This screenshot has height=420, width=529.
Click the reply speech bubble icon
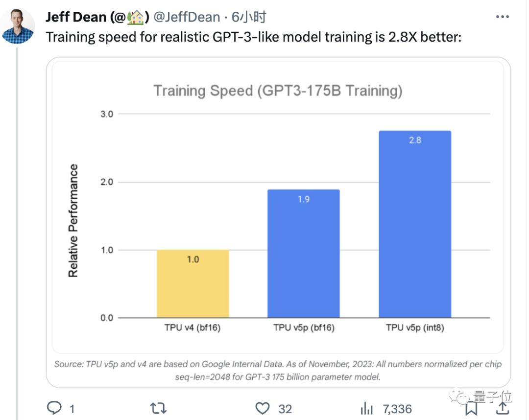(53, 408)
